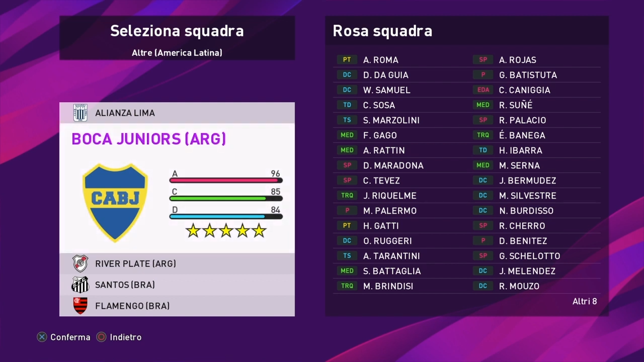Click the red attack rating bar
644x362 pixels.
226,180
